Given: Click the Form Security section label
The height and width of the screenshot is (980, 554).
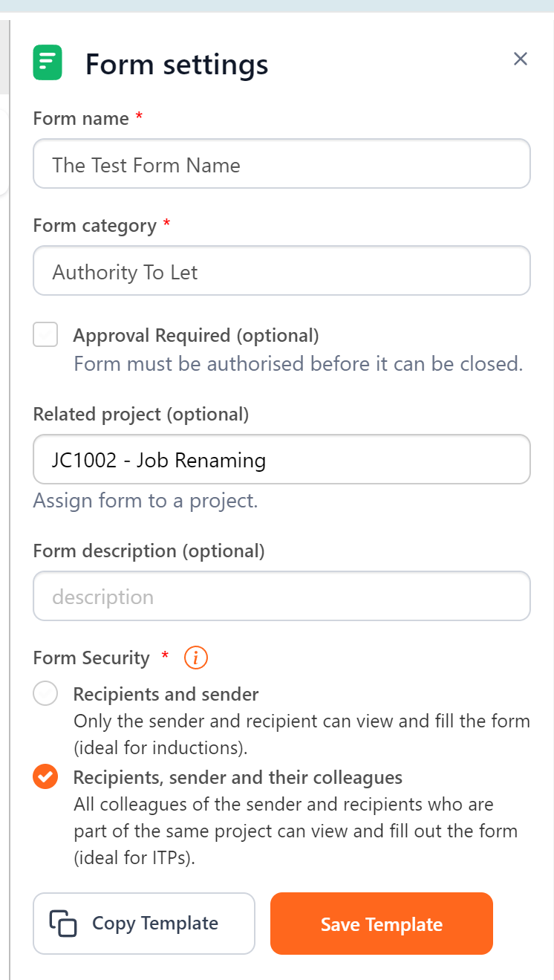Looking at the screenshot, I should pyautogui.click(x=91, y=658).
